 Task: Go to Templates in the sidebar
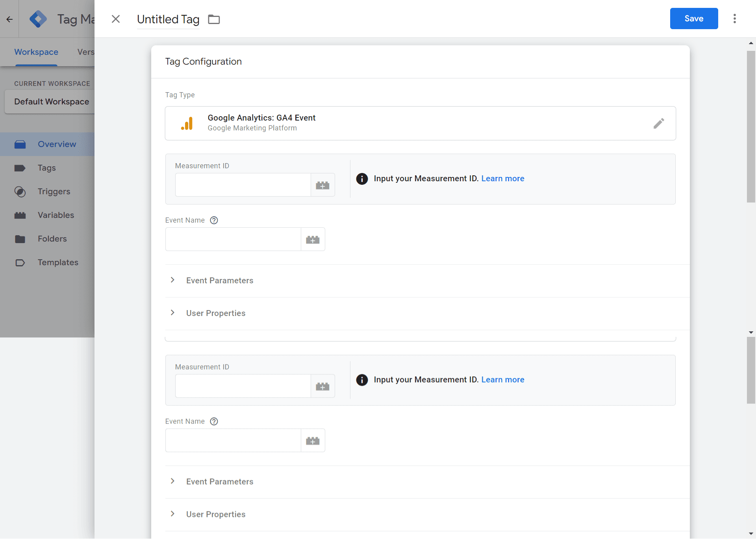pyautogui.click(x=57, y=262)
